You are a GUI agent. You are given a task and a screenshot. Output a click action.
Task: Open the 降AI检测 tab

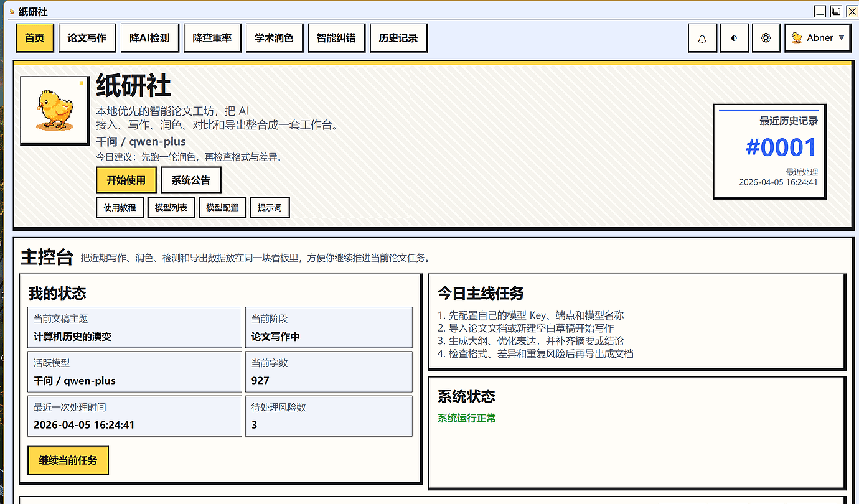pos(149,38)
